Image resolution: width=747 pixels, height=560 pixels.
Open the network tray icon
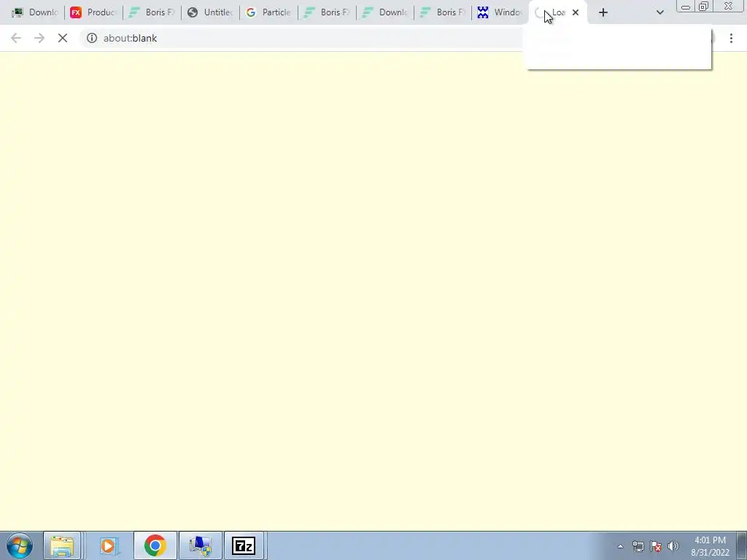point(638,546)
